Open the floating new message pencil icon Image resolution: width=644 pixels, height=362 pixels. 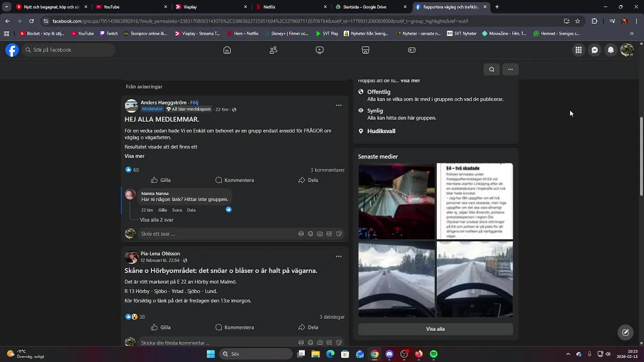(x=625, y=332)
